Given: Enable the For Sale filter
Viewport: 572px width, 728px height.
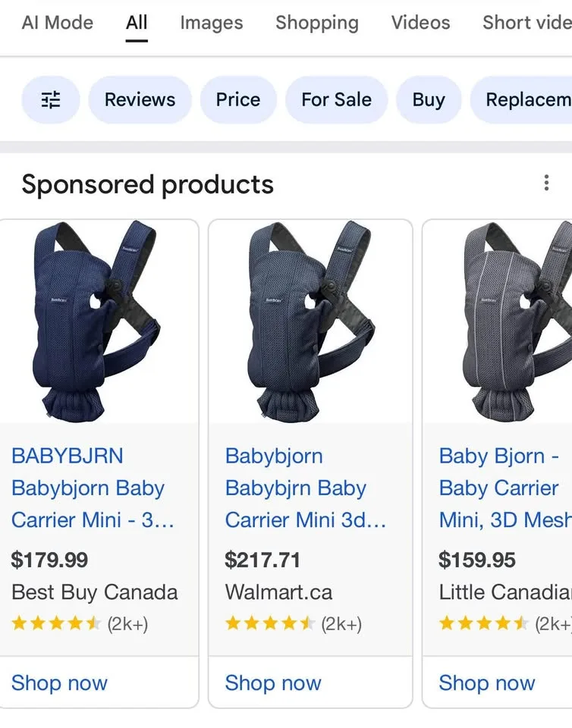Looking at the screenshot, I should [x=336, y=99].
